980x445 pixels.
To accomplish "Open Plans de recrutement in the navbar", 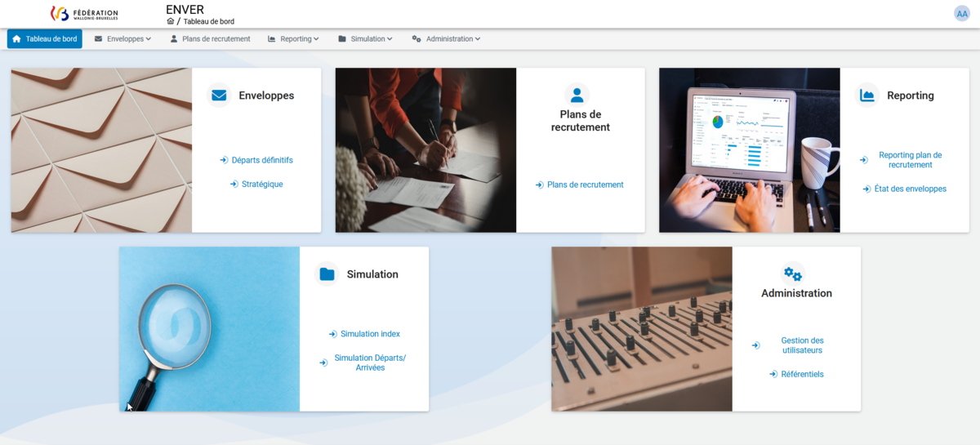I will (x=210, y=39).
